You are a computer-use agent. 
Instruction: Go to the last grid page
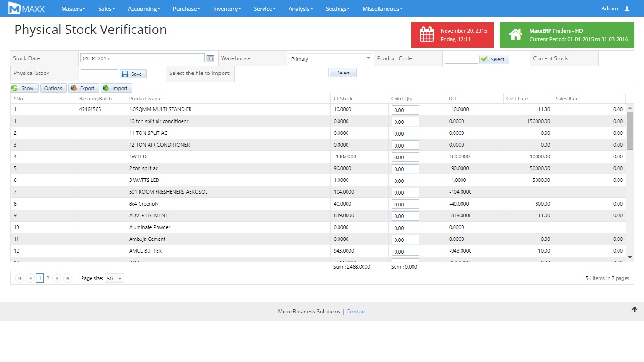[67, 278]
